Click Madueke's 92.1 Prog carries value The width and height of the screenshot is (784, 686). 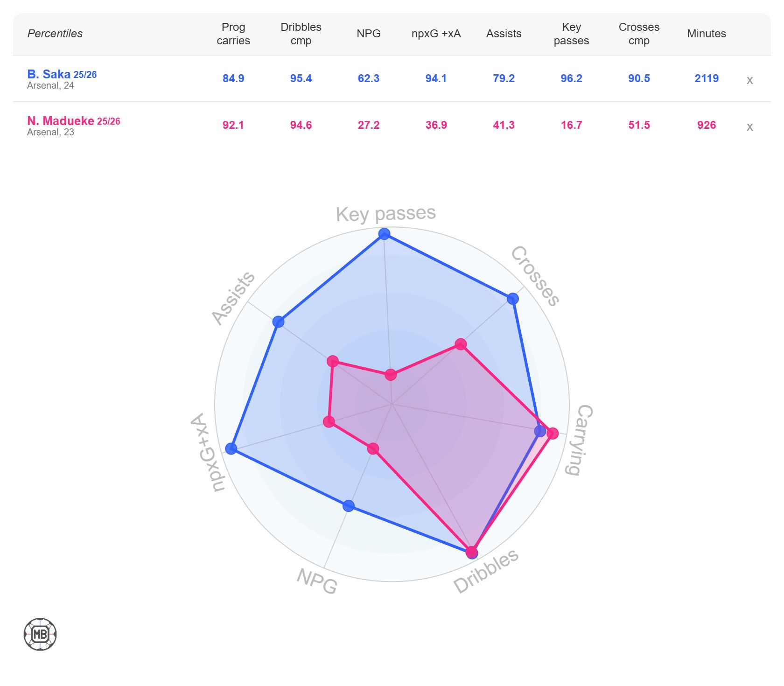233,125
